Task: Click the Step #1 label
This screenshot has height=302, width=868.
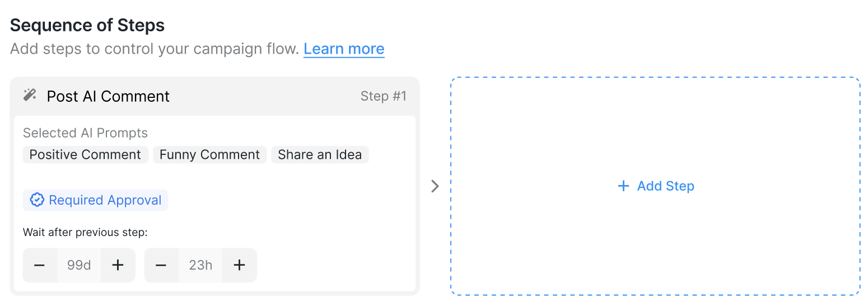Action: (384, 96)
